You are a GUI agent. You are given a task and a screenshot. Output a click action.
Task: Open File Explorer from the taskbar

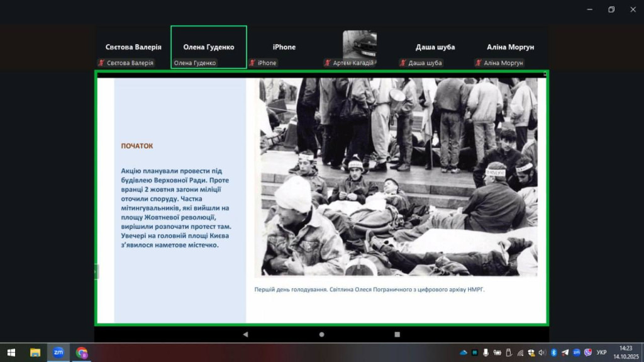click(x=35, y=353)
